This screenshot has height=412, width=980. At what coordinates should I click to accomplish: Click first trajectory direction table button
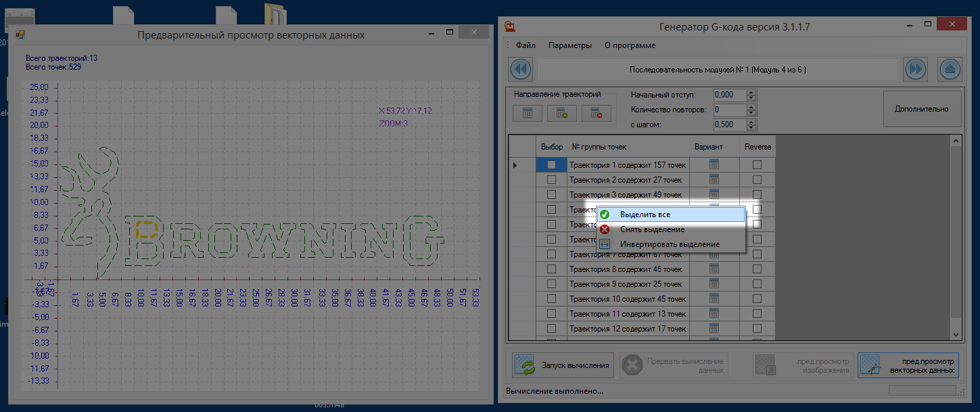point(527,113)
